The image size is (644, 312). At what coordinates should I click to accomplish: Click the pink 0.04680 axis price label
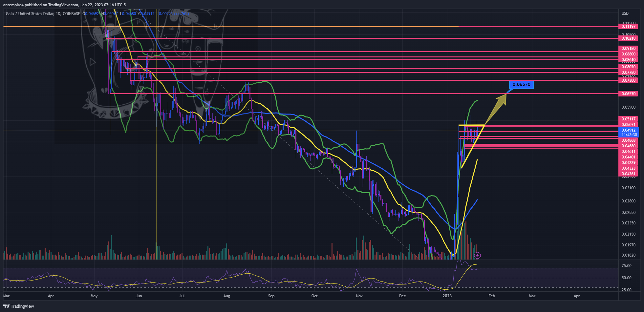point(628,146)
